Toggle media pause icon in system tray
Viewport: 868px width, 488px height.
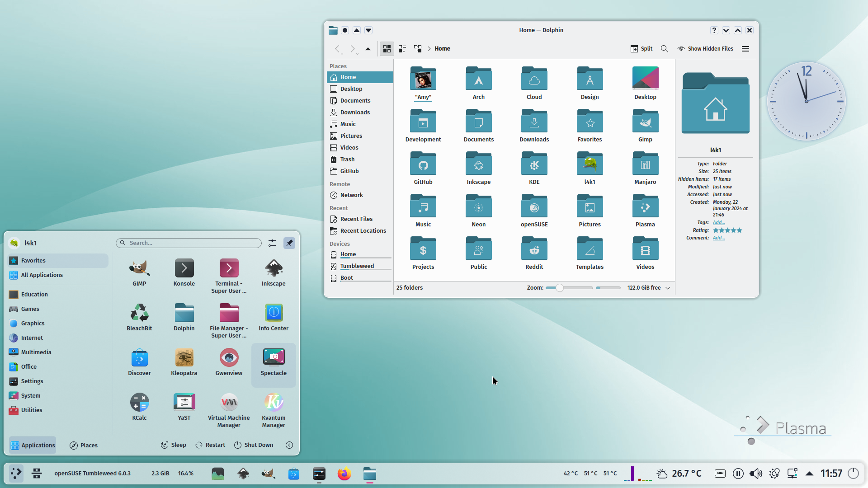click(738, 474)
